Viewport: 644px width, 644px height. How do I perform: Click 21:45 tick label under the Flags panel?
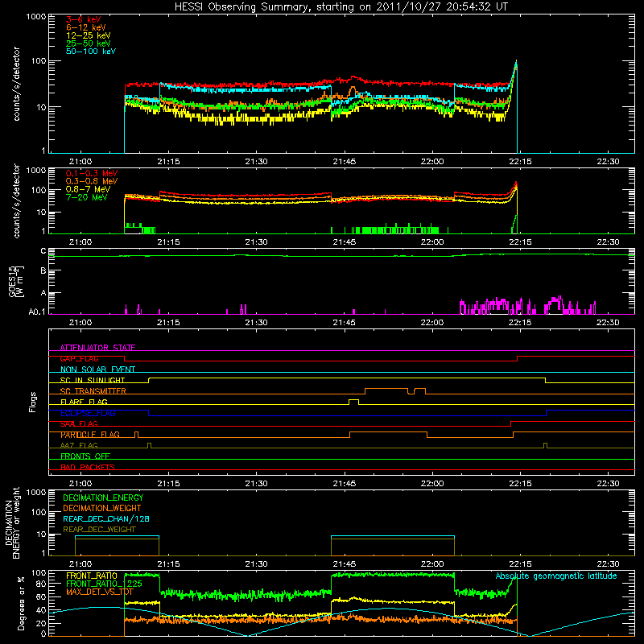[345, 484]
